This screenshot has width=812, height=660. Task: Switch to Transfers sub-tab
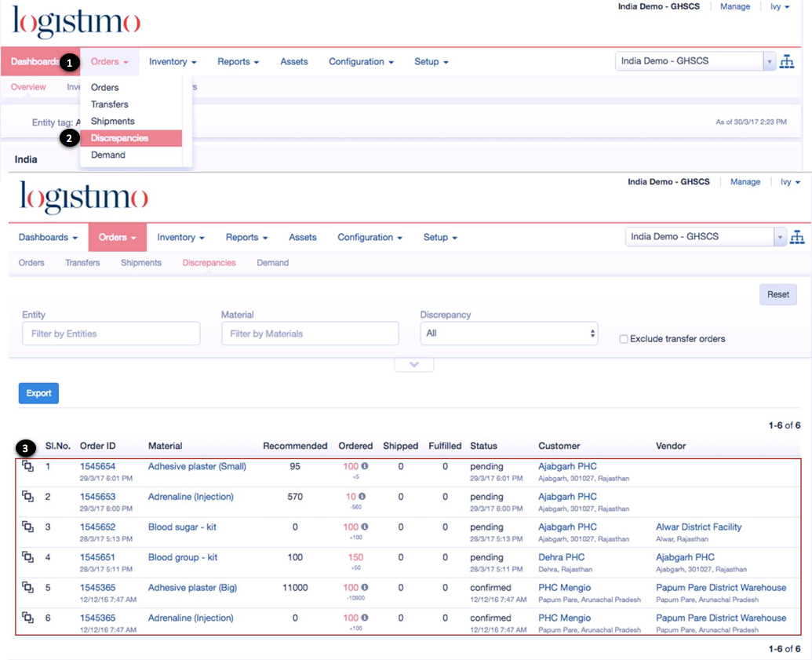point(82,263)
